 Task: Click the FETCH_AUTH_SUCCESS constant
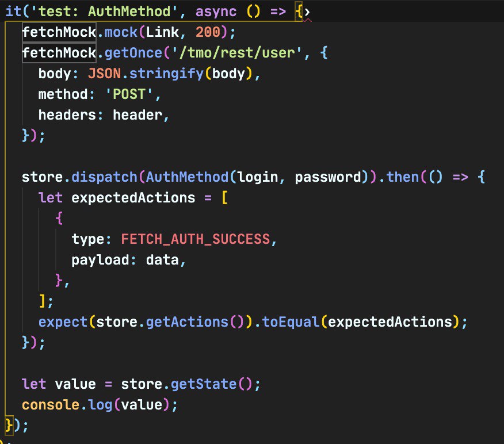(x=196, y=239)
